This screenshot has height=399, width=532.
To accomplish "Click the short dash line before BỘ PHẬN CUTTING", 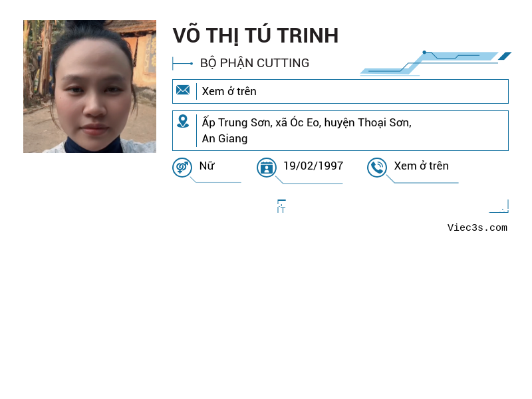I will tap(181, 63).
